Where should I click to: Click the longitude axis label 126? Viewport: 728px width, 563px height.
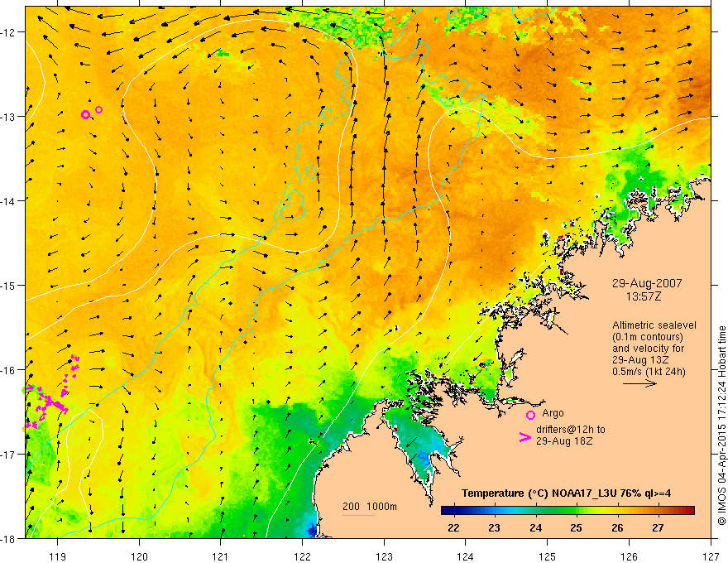click(x=629, y=556)
